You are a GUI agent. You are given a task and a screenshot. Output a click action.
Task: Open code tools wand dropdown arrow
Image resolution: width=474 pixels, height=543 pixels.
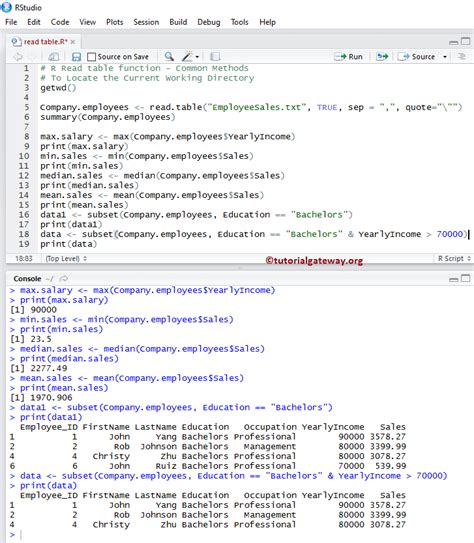pos(197,57)
